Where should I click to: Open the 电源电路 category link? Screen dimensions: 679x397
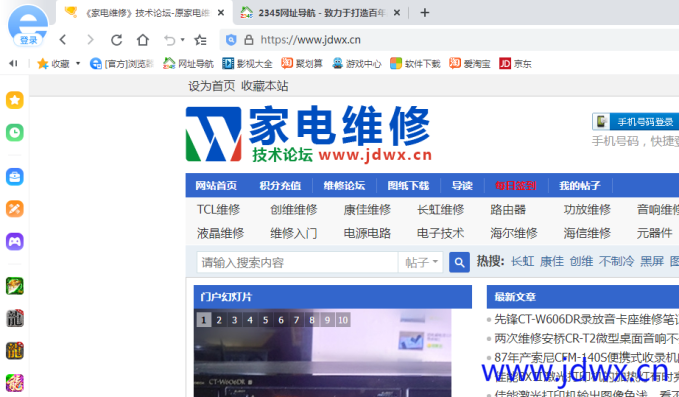click(367, 233)
